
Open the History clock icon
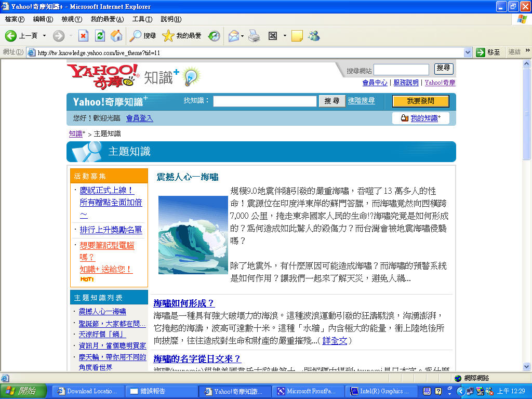[214, 36]
